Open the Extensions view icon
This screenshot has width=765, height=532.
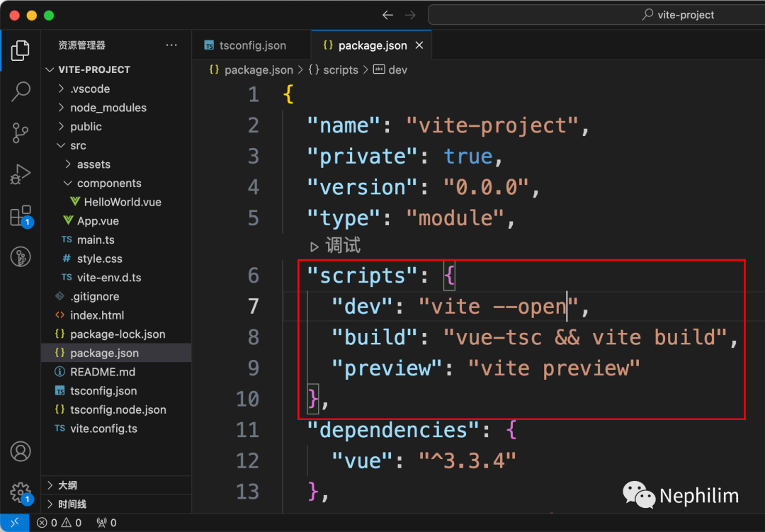pyautogui.click(x=20, y=216)
